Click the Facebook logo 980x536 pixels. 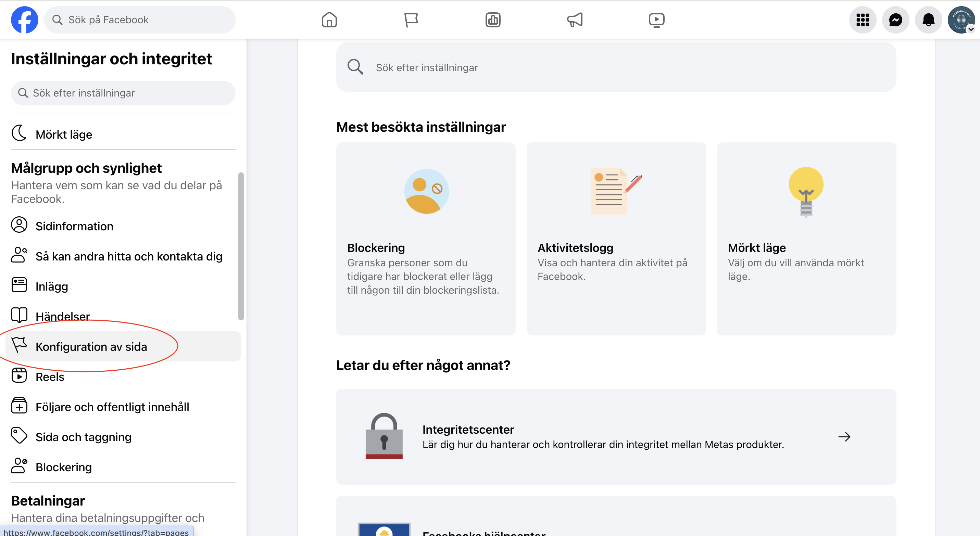point(24,20)
